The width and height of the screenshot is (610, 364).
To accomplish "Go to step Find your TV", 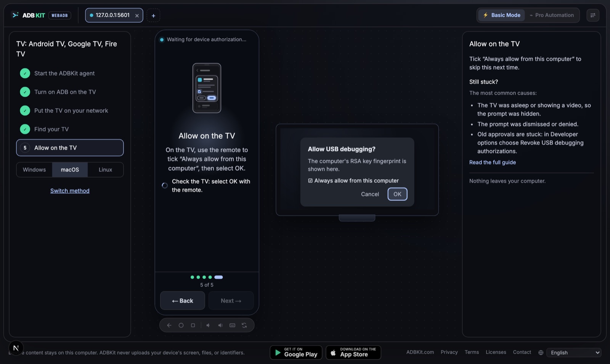I will [x=70, y=129].
